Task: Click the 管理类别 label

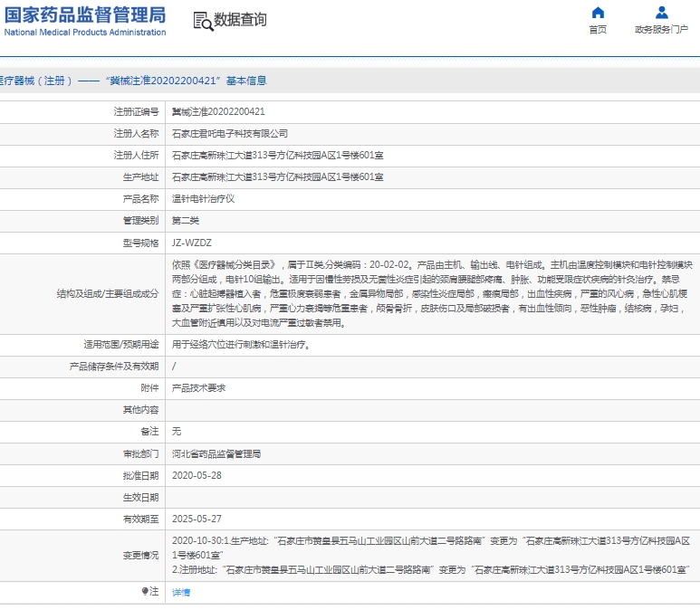Action: (140, 221)
